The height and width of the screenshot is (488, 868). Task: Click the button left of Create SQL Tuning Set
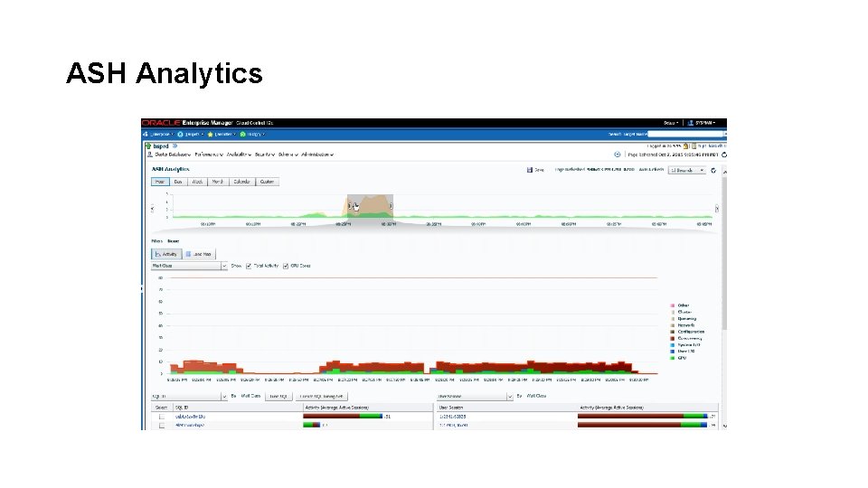click(x=278, y=396)
